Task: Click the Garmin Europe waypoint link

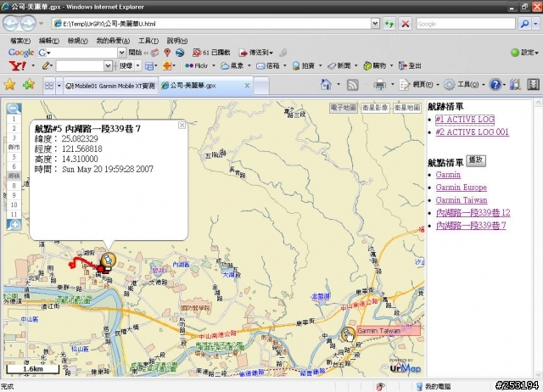Action: pyautogui.click(x=462, y=188)
